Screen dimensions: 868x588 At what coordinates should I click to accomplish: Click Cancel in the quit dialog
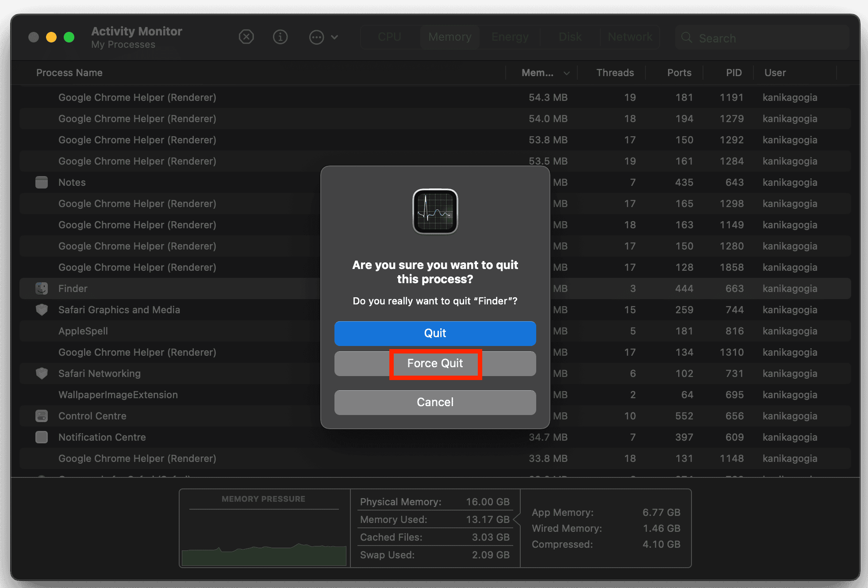click(435, 402)
